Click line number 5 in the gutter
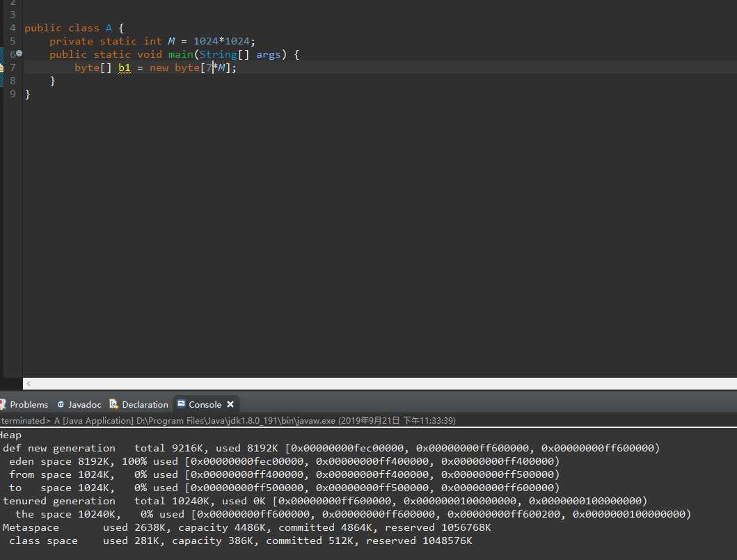737x560 pixels. point(13,41)
